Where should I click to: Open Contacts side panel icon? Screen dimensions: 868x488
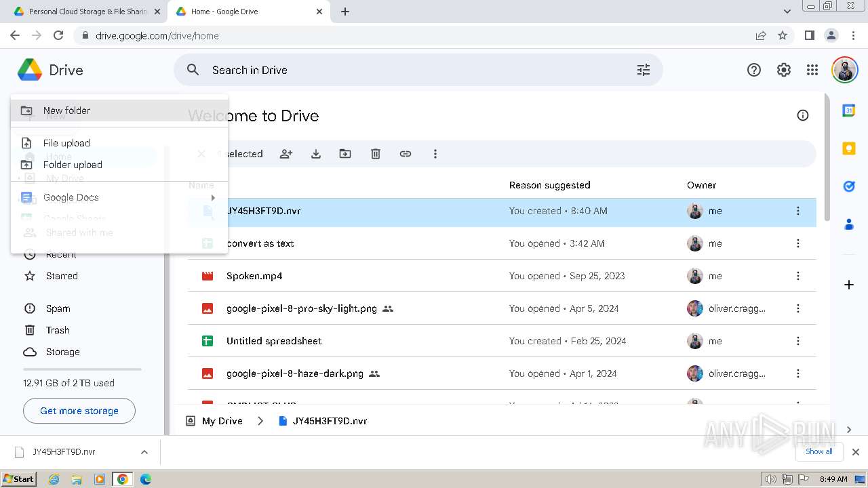tap(848, 224)
